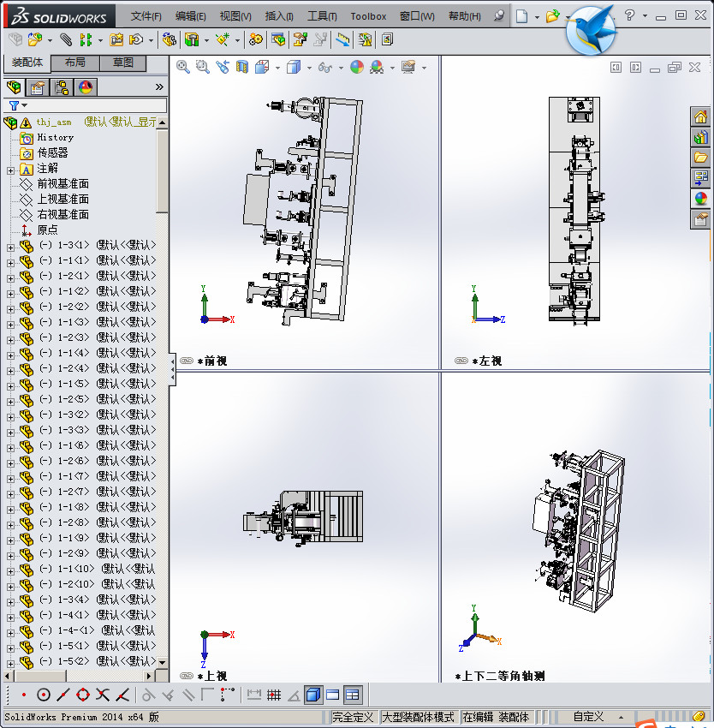
Task: Toggle the intersection snap
Action: pos(103,695)
